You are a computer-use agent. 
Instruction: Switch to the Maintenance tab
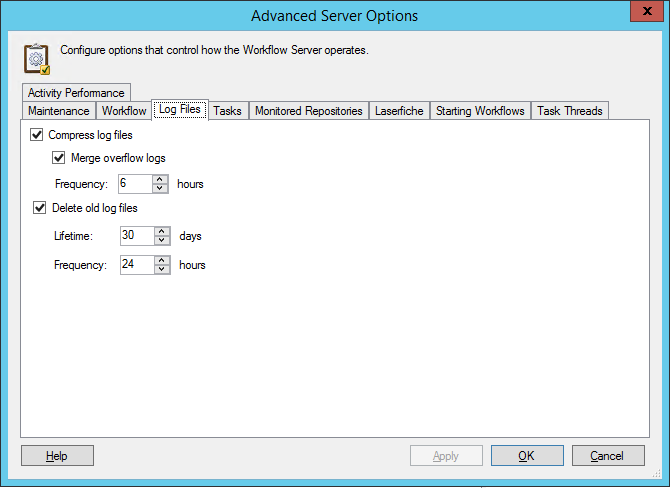(59, 111)
